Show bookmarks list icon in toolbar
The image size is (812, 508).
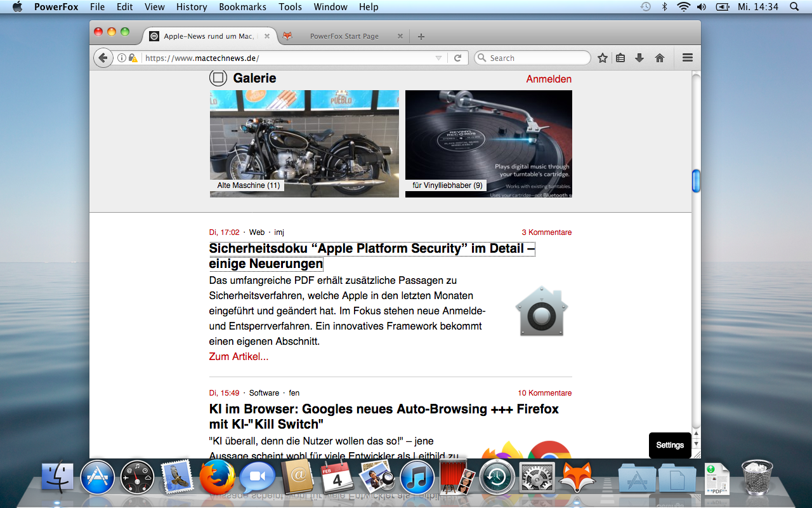coord(620,58)
